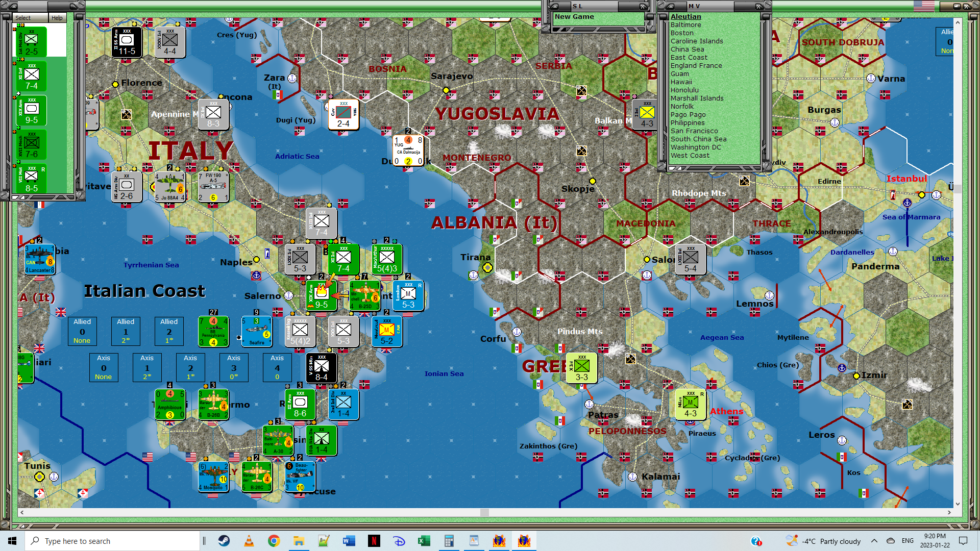
Task: Pick the light green 3-3 counter in Greece
Action: coord(582,368)
